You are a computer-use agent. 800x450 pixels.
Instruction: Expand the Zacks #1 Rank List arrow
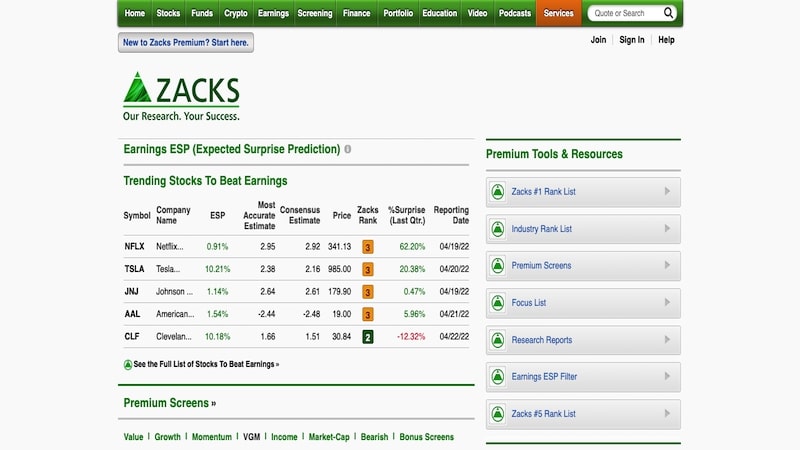[667, 191]
